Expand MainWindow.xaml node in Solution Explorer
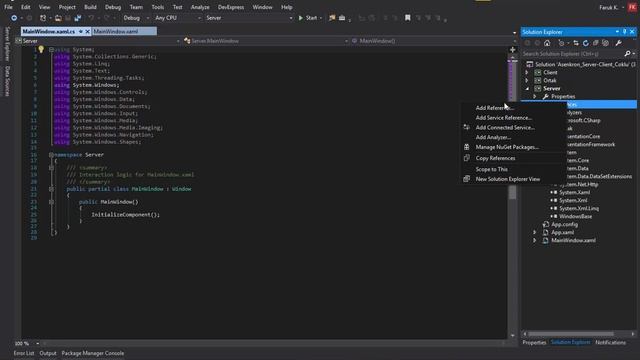 (535, 240)
